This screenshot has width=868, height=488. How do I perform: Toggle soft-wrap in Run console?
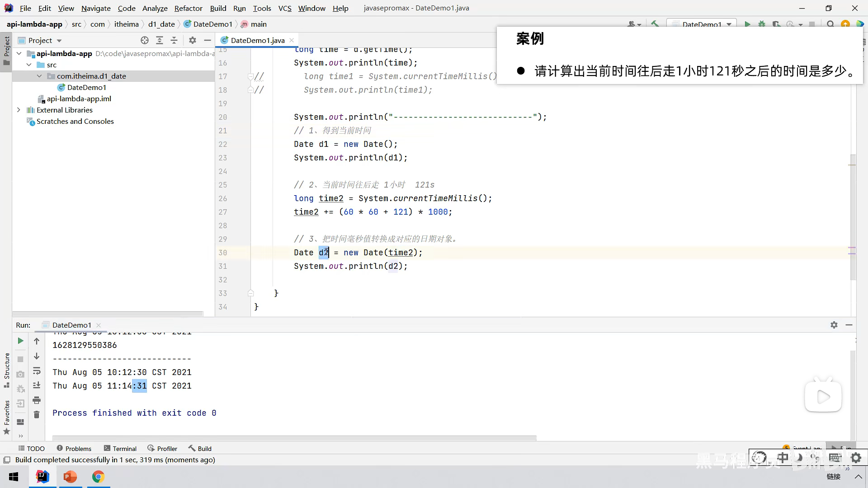(37, 371)
